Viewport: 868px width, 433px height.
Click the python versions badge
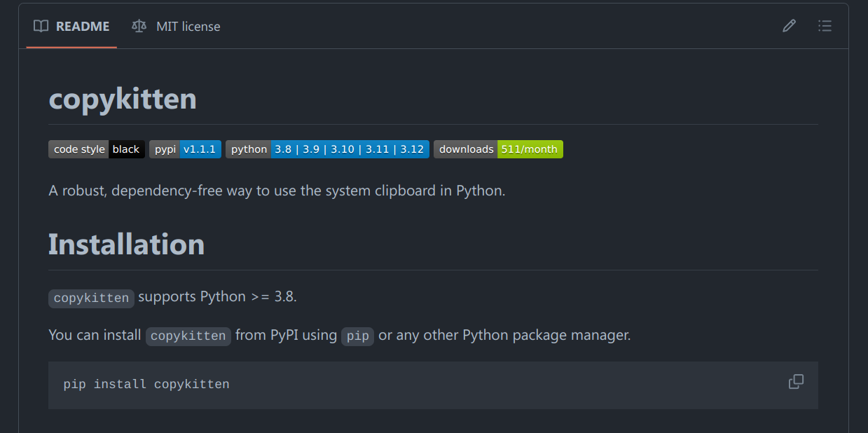point(327,149)
